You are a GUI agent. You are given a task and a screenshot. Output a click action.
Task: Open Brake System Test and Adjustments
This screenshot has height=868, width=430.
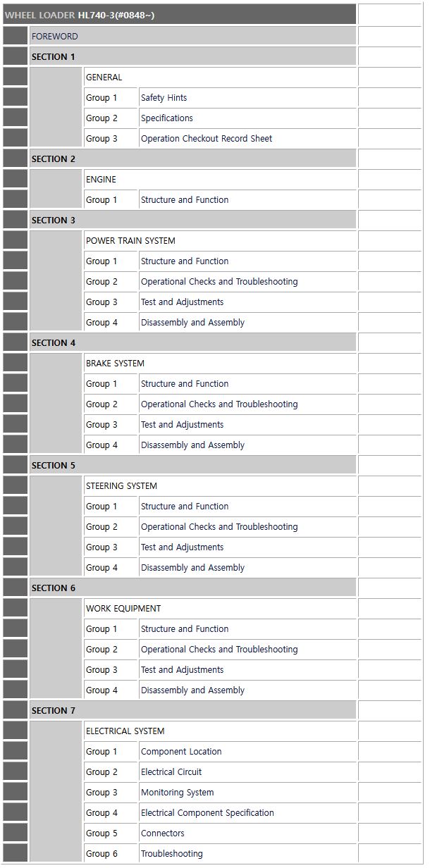[x=182, y=425]
